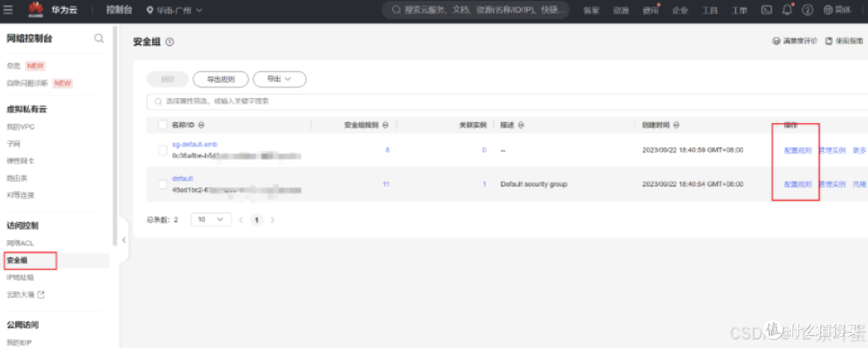Open the hamburger service list menu
Image resolution: width=868 pixels, height=348 pixels.
pyautogui.click(x=8, y=10)
